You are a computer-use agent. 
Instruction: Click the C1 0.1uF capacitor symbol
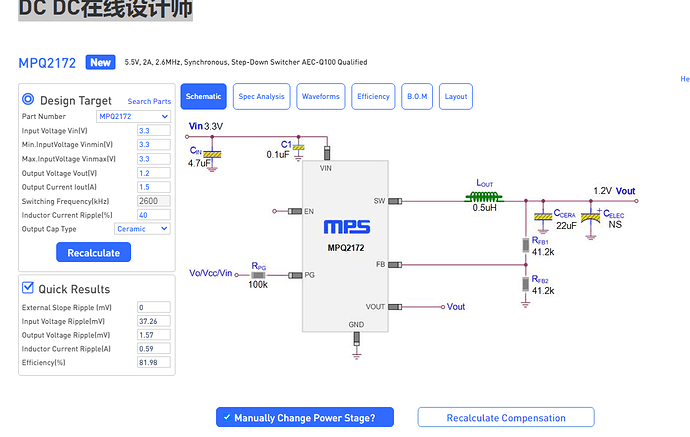pos(298,147)
